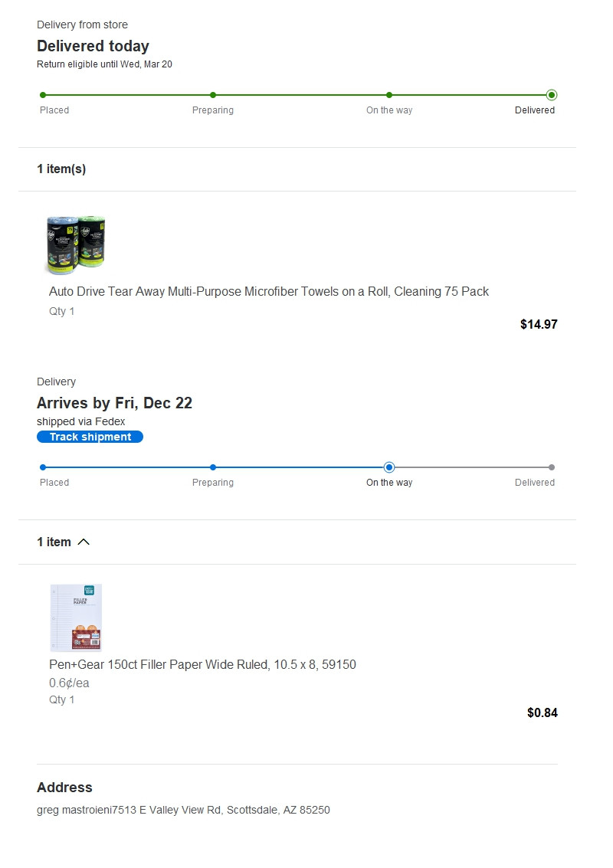Click the green Delivered status marker
613x868 pixels.
[x=552, y=95]
